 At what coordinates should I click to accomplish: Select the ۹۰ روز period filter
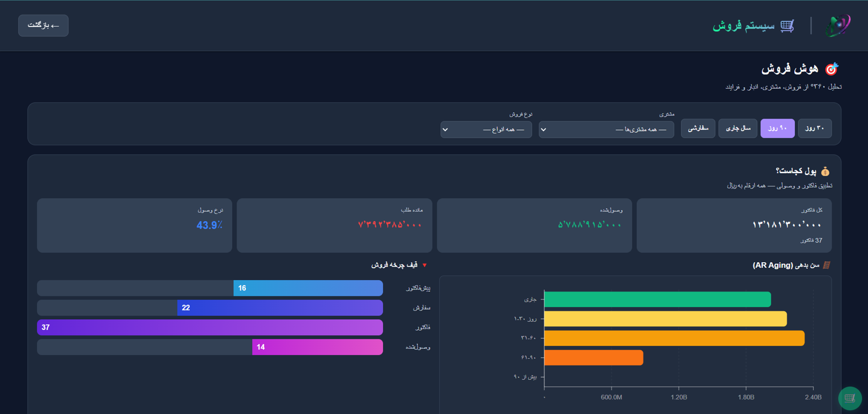point(777,128)
